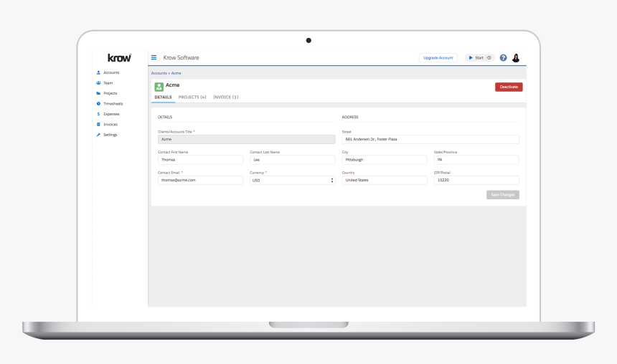Switch to the INVOICE (1) tab
Screen dimensions: 617x364
point(225,97)
